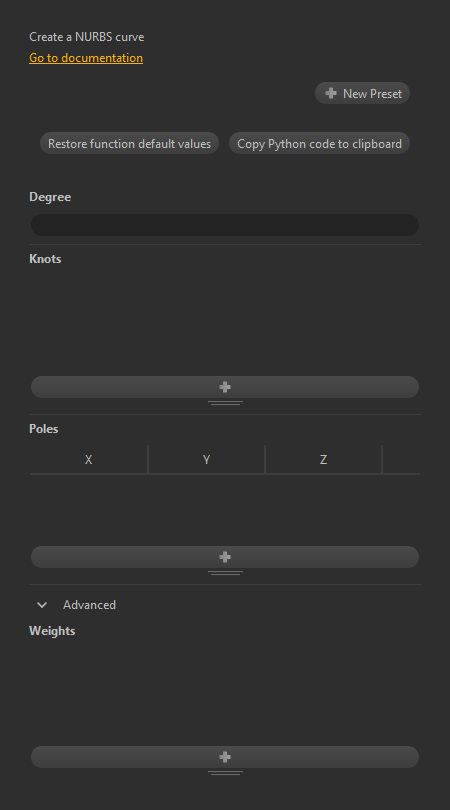Add a new pole row with plus button
Viewport: 450px width, 810px height.
click(x=225, y=557)
